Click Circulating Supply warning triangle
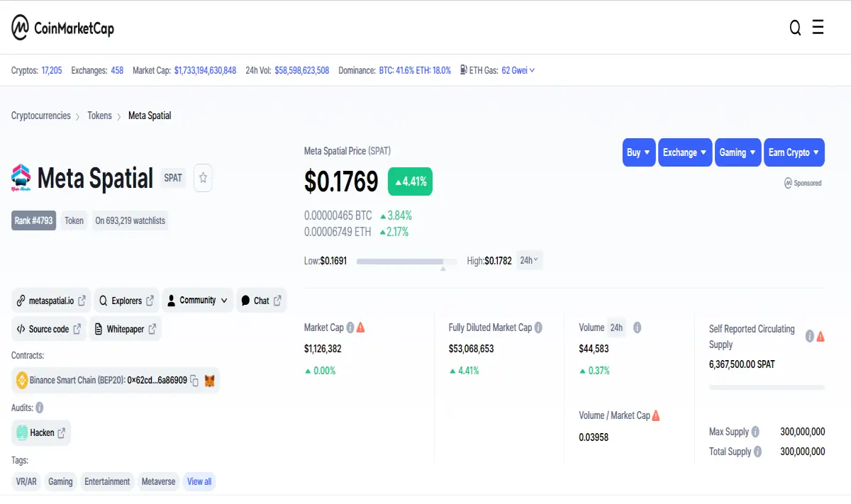Image resolution: width=851 pixels, height=504 pixels. pos(821,337)
